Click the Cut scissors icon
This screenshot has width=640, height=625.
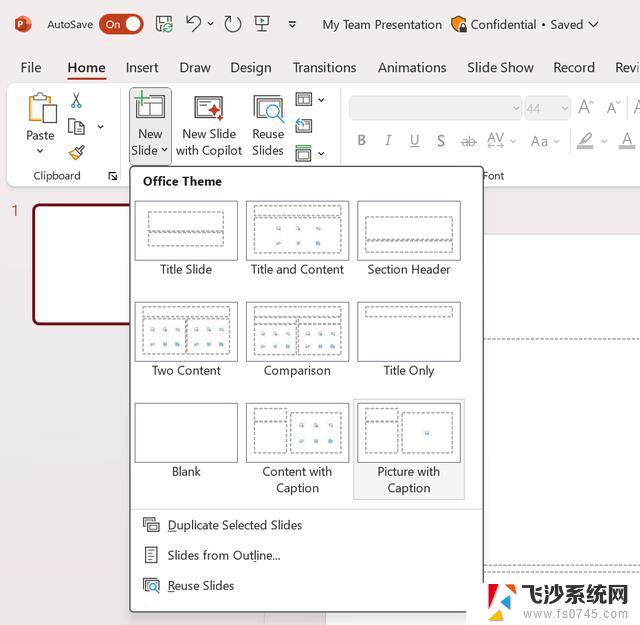click(76, 100)
